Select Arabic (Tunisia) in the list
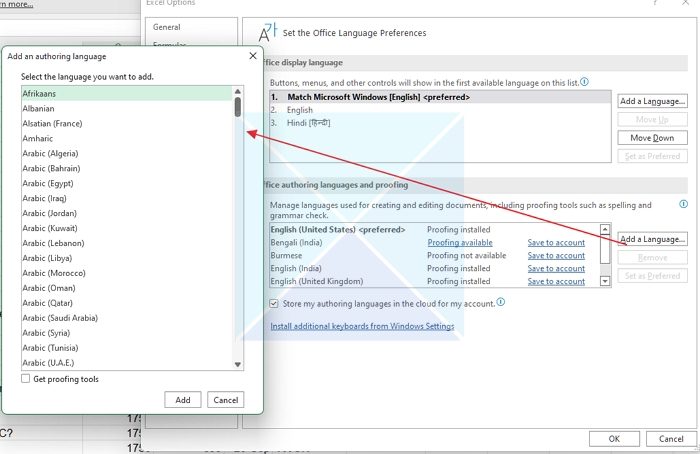This screenshot has height=454, width=700. (x=127, y=348)
